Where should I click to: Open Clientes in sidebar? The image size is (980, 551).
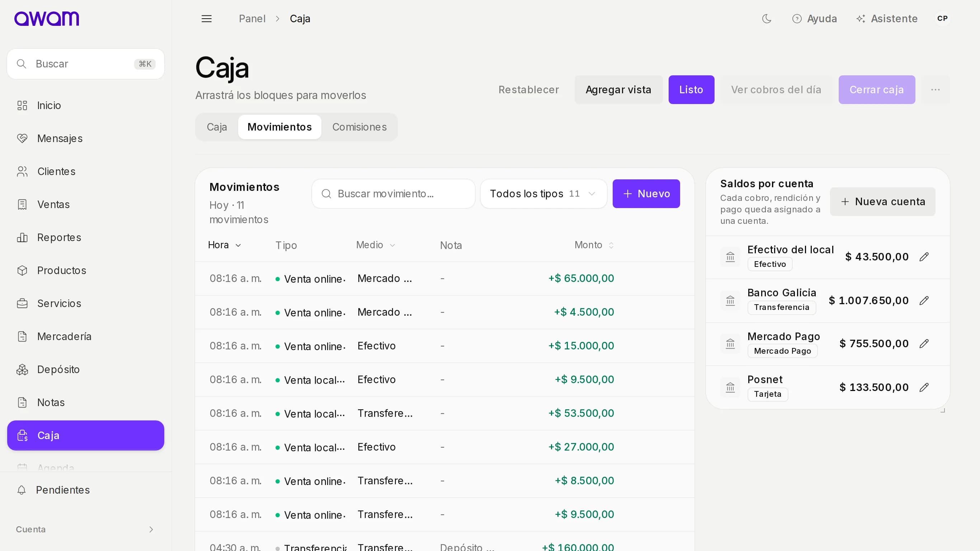[x=86, y=171]
